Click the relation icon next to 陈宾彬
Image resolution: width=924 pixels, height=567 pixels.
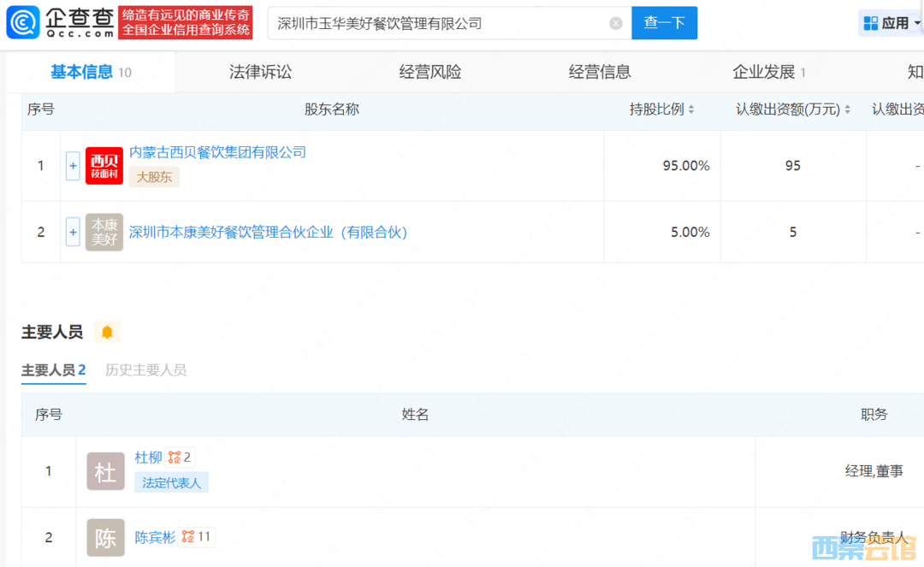(188, 537)
